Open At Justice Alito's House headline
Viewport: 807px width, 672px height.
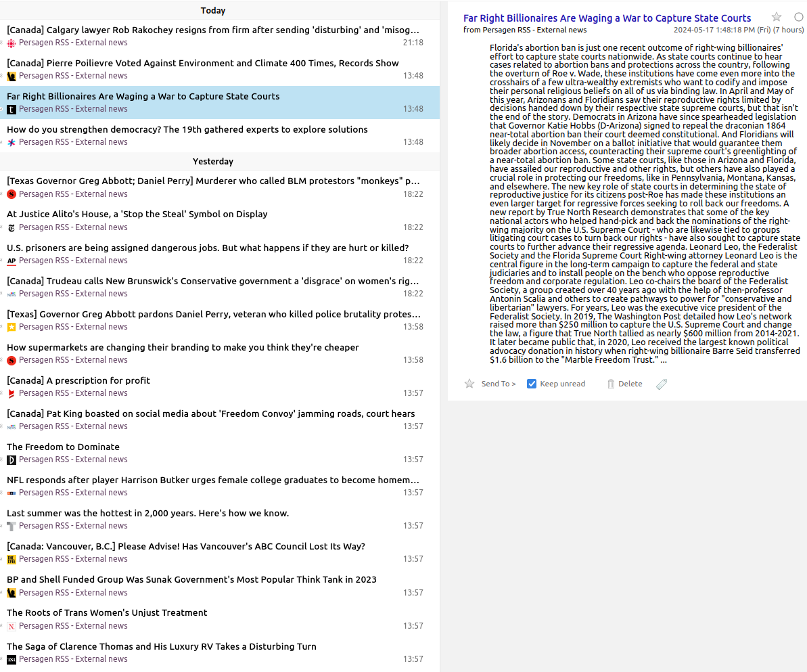coord(137,215)
